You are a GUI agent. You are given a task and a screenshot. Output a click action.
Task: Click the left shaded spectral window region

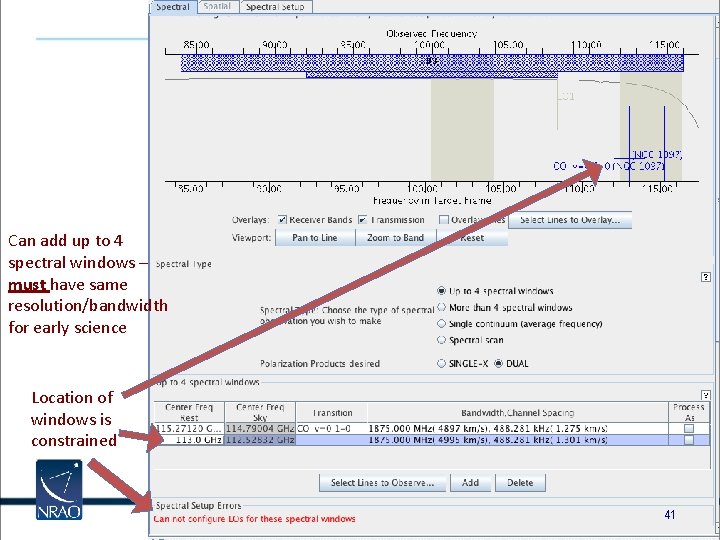462,129
